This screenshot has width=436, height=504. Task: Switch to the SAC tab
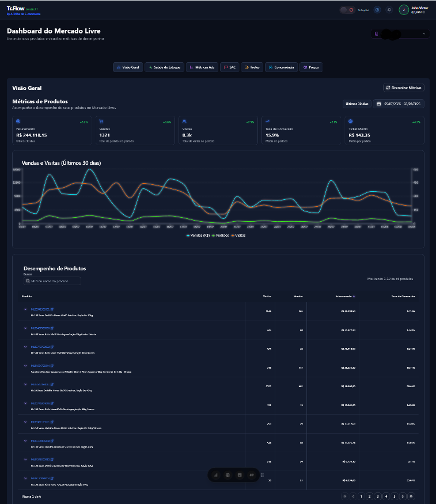(230, 67)
